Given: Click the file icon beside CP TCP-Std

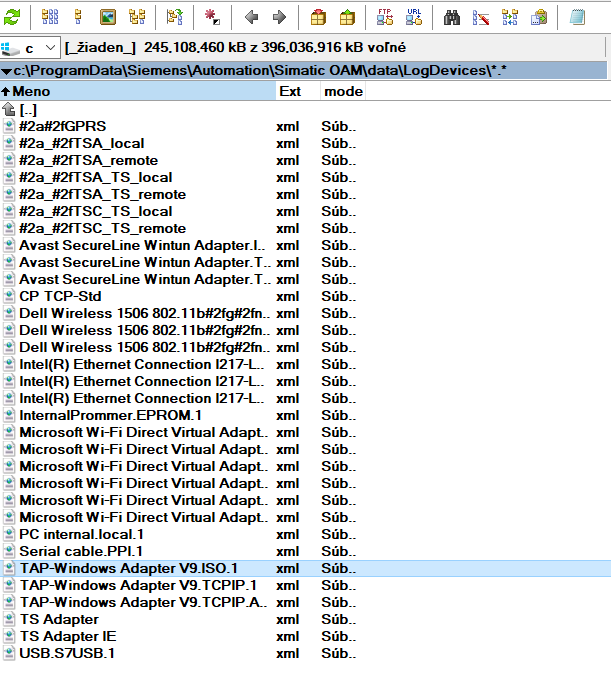Looking at the screenshot, I should (9, 296).
